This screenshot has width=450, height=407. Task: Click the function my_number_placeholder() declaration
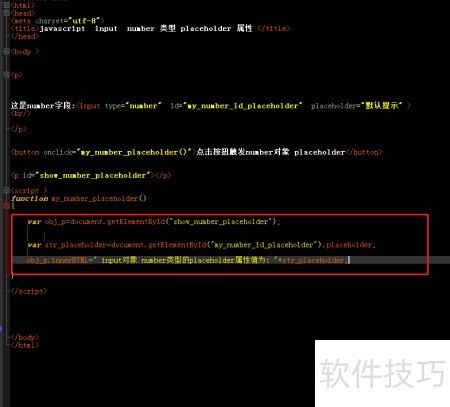pyautogui.click(x=79, y=198)
